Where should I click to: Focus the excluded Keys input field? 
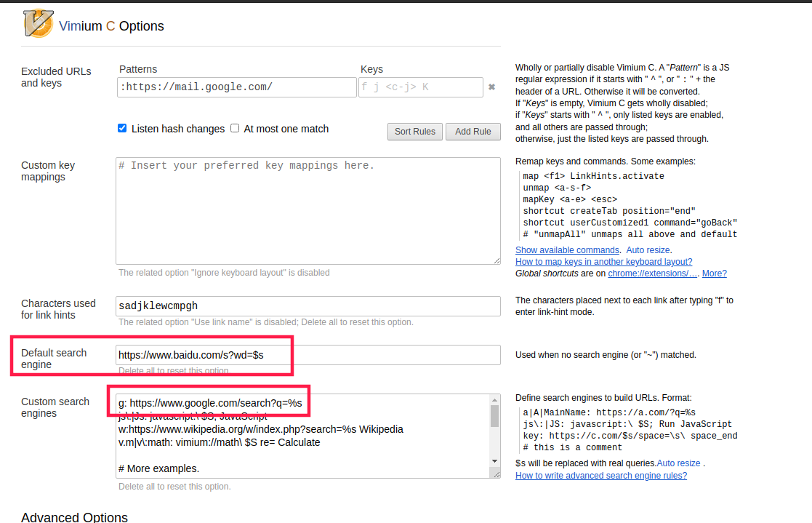[421, 87]
